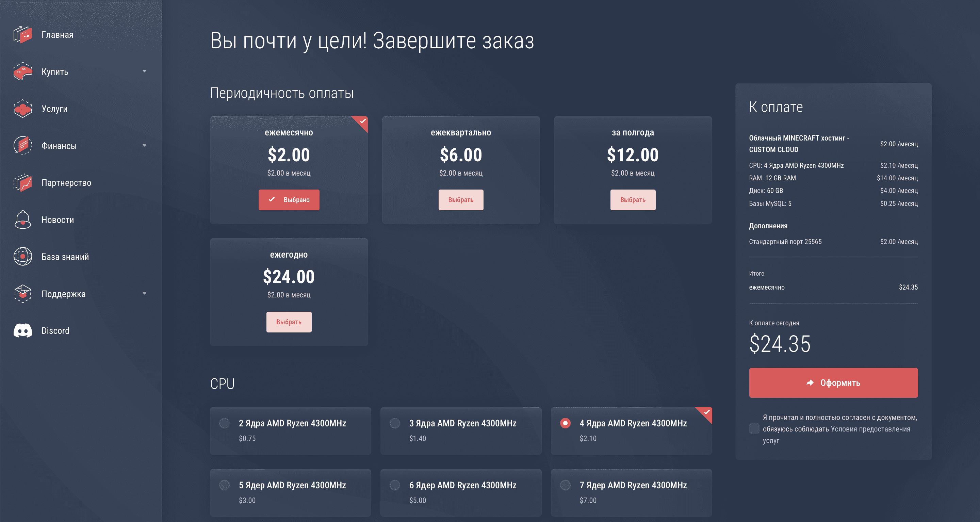The height and width of the screenshot is (522, 980).
Task: Select the ежеквартально plan with Выбрать
Action: point(461,200)
